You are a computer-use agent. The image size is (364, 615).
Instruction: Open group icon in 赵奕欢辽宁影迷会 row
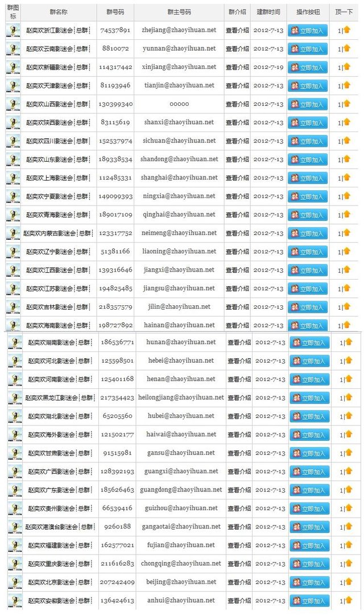click(13, 252)
